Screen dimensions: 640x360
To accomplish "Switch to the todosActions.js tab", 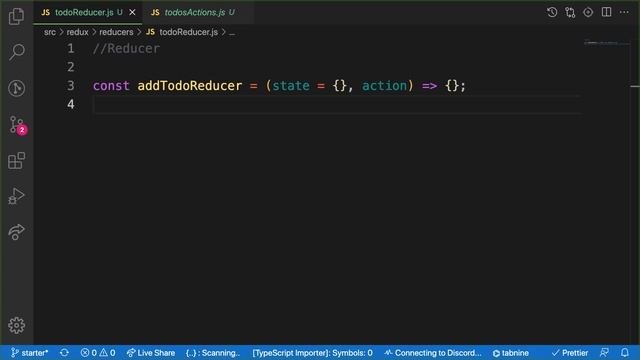I will [x=198, y=13].
